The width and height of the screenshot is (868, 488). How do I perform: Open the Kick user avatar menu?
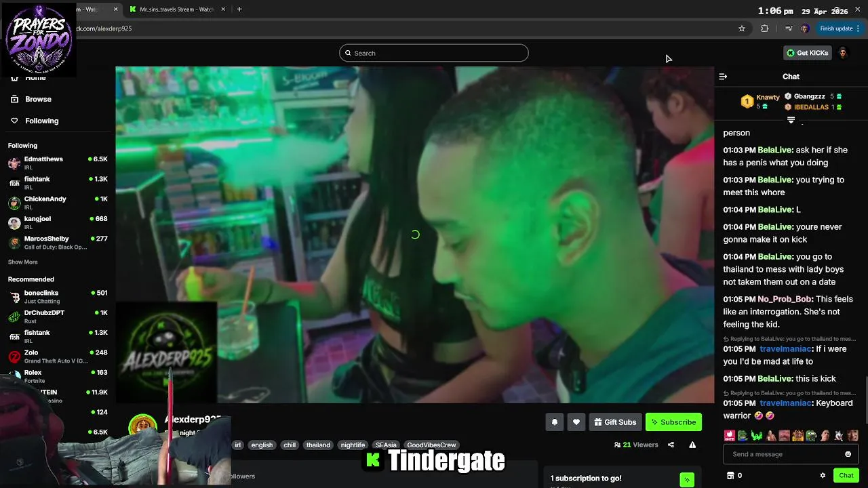(843, 53)
